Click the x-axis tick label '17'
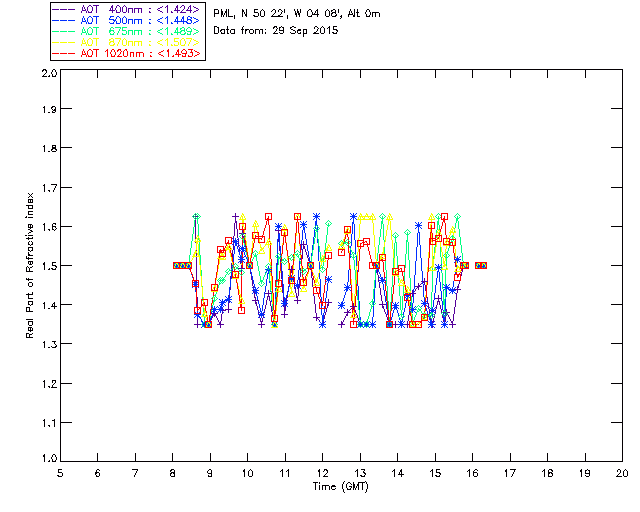Screen dimensions: 640x512 tap(510, 473)
